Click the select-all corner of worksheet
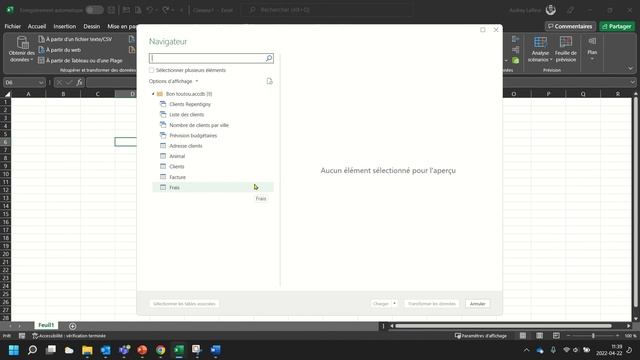Image resolution: width=640 pixels, height=360 pixels. pos(7,94)
